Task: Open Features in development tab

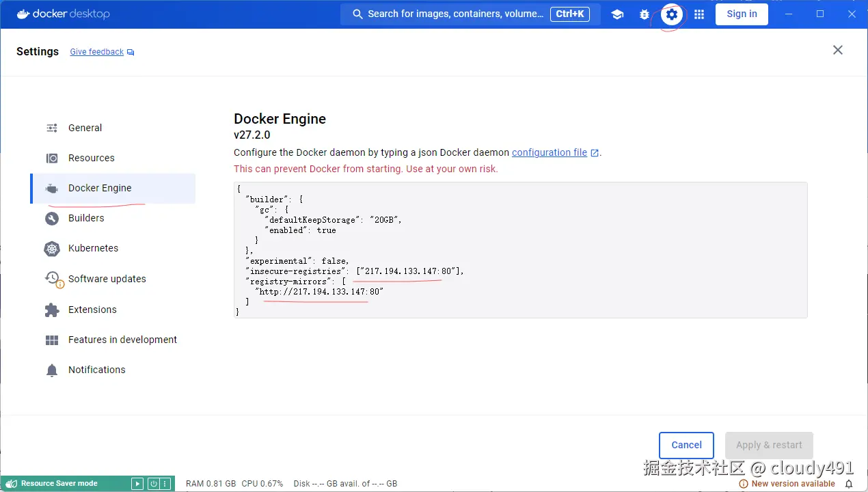Action: coord(113,340)
